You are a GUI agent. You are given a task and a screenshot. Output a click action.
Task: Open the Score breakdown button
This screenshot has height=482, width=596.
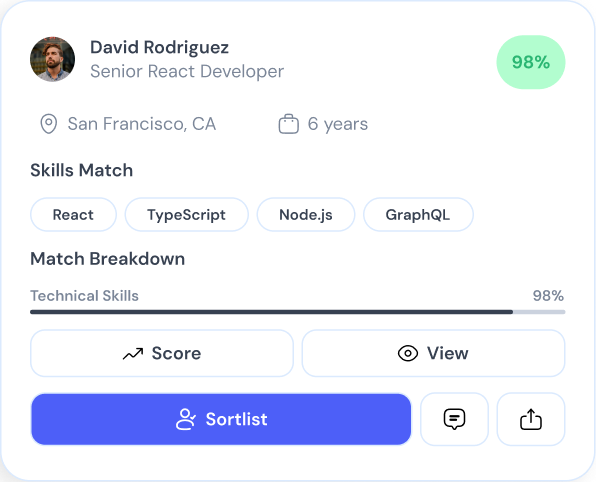(162, 353)
